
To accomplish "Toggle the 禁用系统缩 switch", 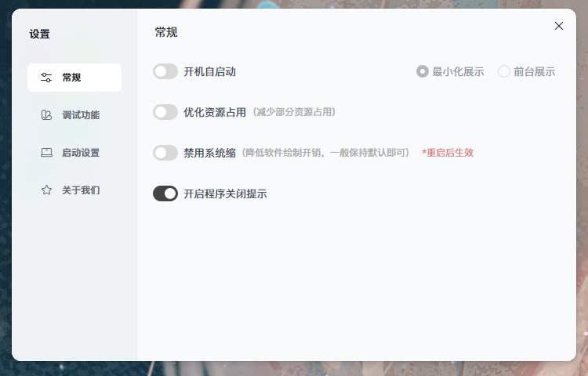I will coord(165,153).
